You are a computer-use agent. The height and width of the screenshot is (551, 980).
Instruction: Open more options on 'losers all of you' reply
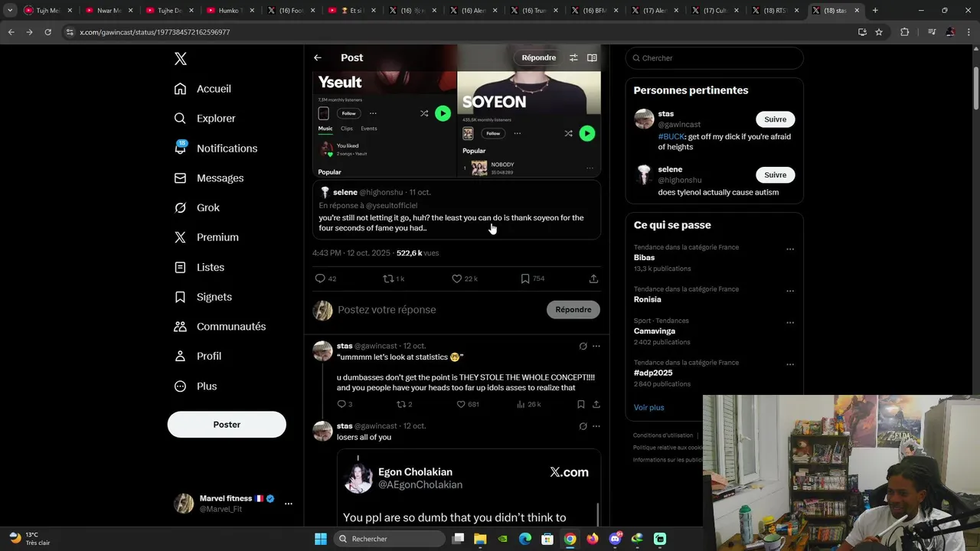(596, 426)
